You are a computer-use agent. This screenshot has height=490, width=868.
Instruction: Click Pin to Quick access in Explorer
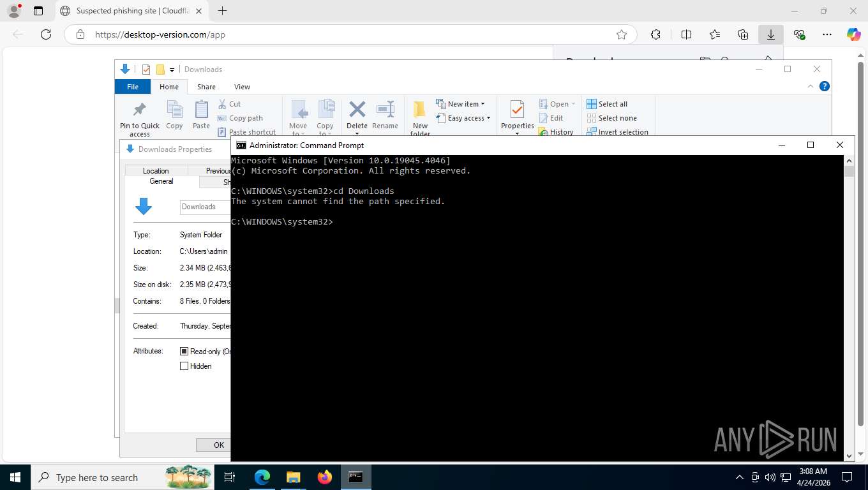pos(140,119)
